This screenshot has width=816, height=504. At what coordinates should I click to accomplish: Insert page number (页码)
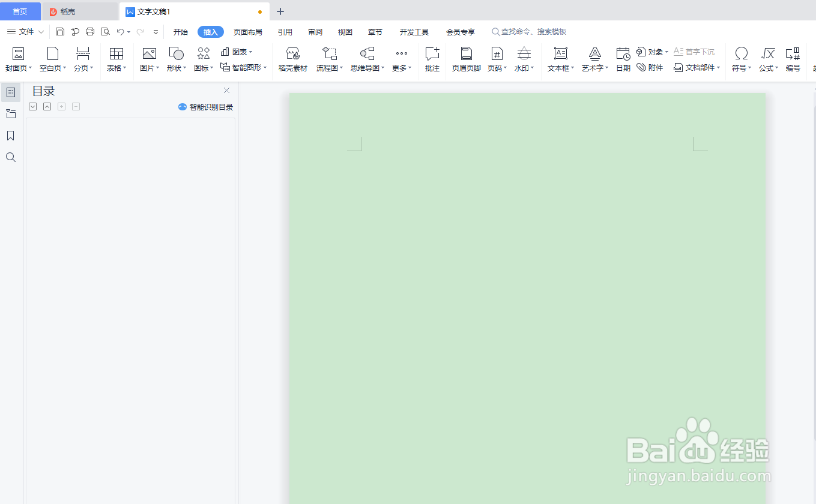(x=497, y=59)
